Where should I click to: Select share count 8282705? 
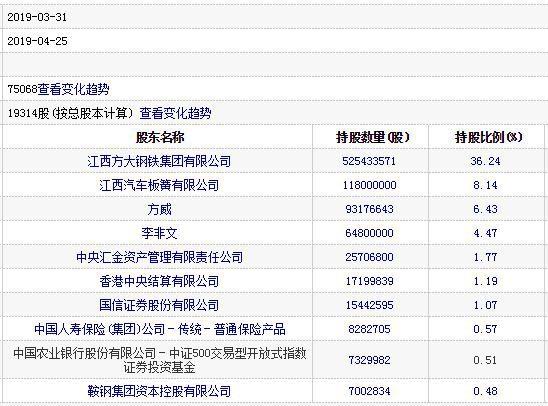(x=369, y=329)
